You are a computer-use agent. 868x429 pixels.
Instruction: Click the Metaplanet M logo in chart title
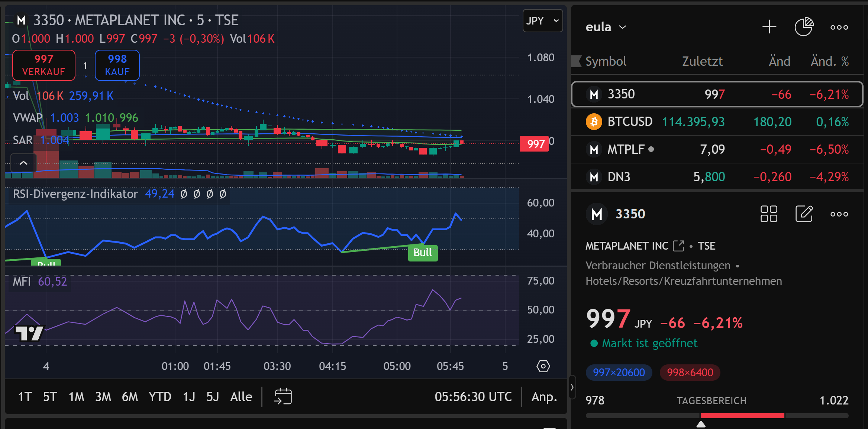coord(21,20)
